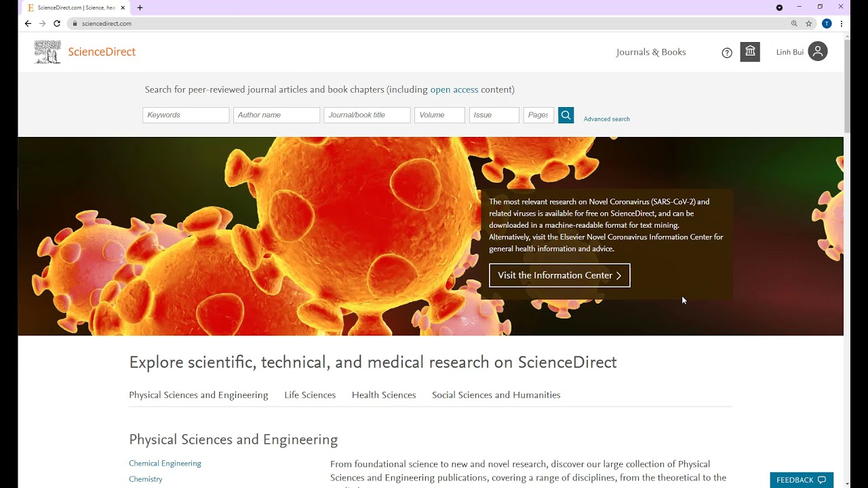Image resolution: width=868 pixels, height=488 pixels.
Task: Click the ScienceDirect wordmark
Action: pyautogui.click(x=102, y=52)
